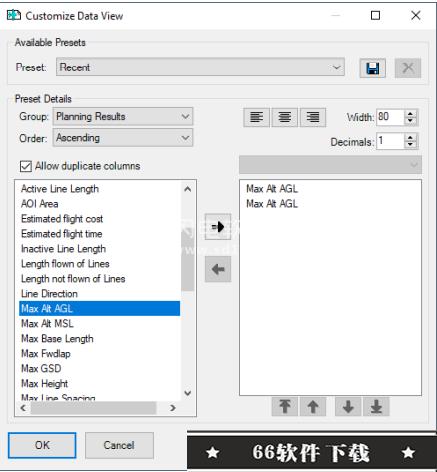
Task: Move column up one position
Action: pos(313,407)
